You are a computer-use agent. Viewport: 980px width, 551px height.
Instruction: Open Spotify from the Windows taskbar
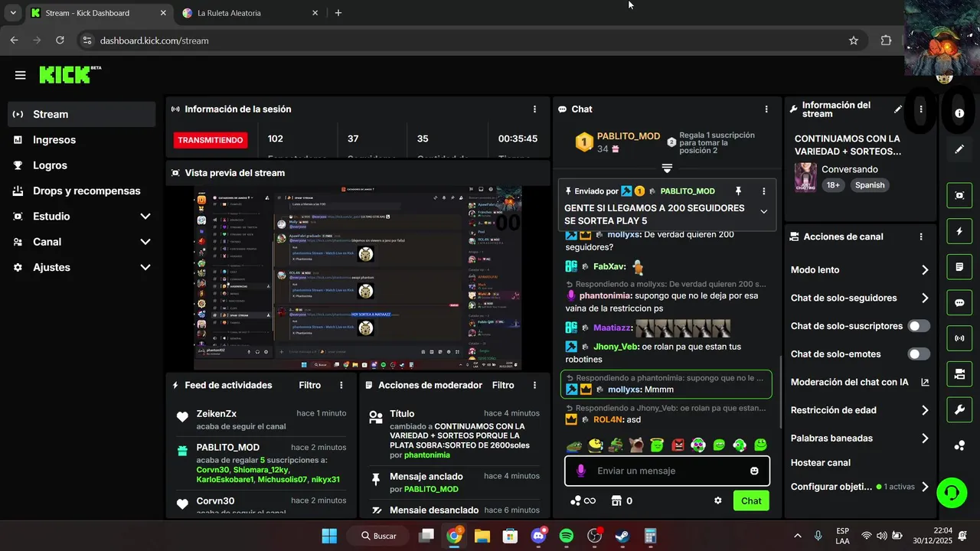[x=567, y=536]
